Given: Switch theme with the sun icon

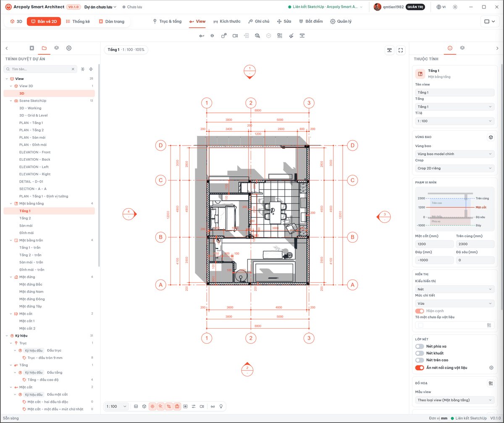Looking at the screenshot, I should point(455,7).
